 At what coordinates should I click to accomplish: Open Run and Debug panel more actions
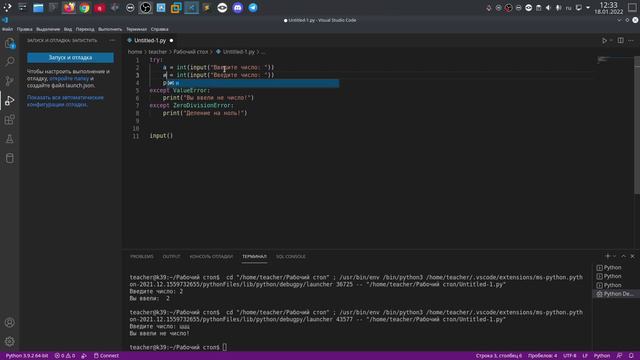click(112, 40)
